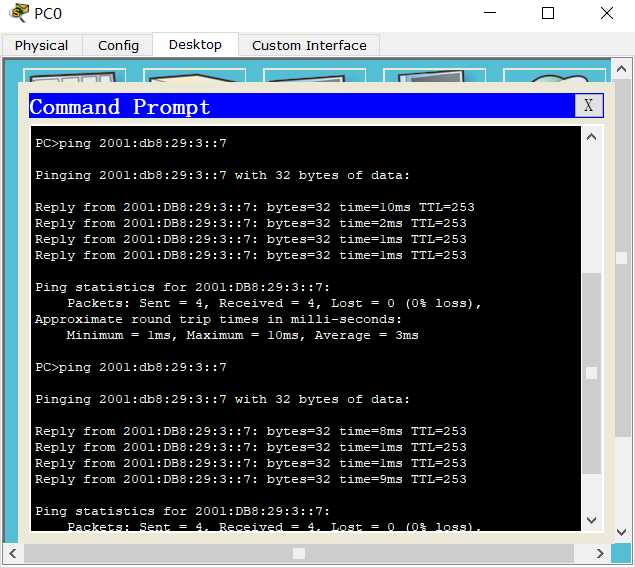Viewport: 635px width, 568px height.
Task: Click terminal scrollbar up arrow
Action: click(591, 137)
